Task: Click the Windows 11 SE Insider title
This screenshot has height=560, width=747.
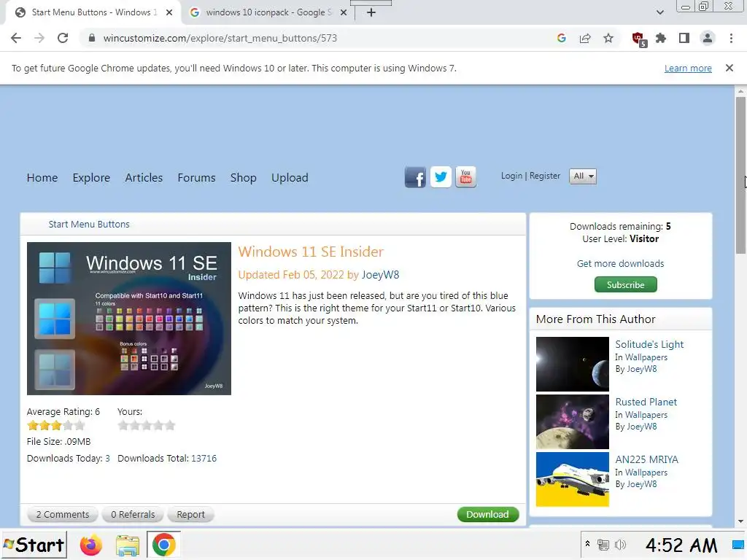Action: pos(311,252)
